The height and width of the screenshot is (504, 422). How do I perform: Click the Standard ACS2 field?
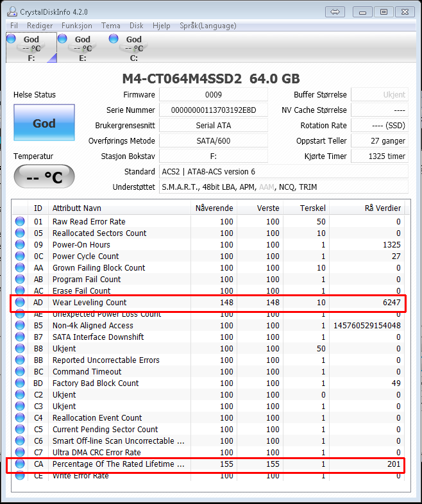284,172
